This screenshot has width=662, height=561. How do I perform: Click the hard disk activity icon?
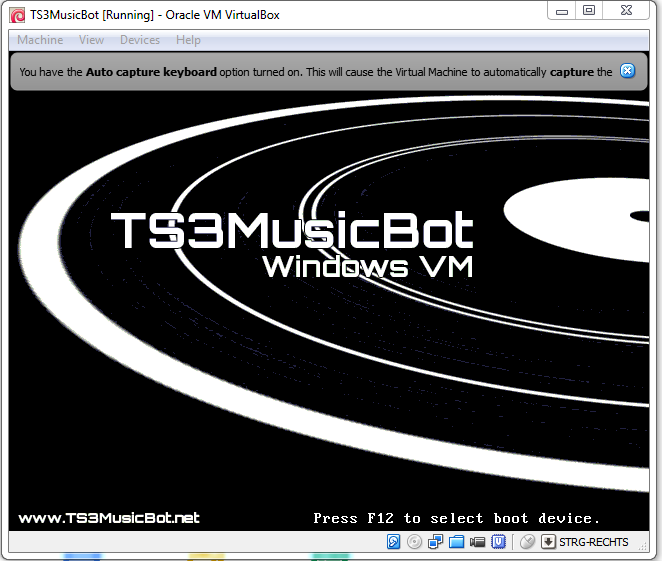393,542
